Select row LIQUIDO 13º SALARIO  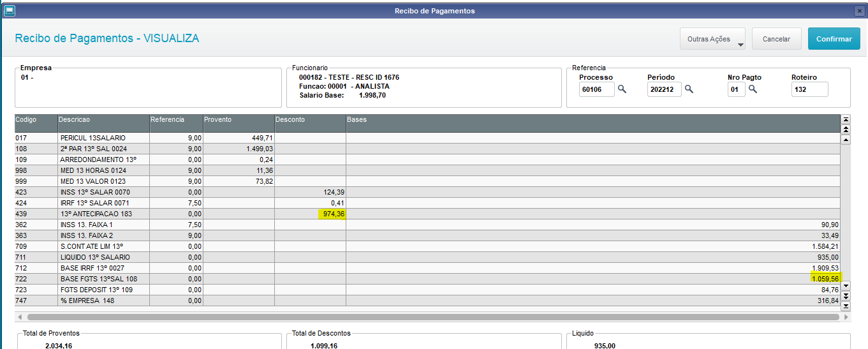(427, 257)
